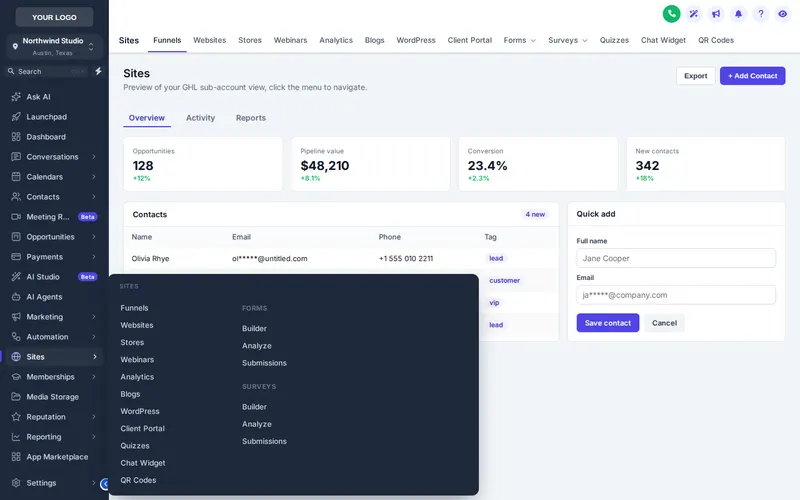The height and width of the screenshot is (500, 800).
Task: Click the Cancel button in Quick add
Action: tap(664, 322)
